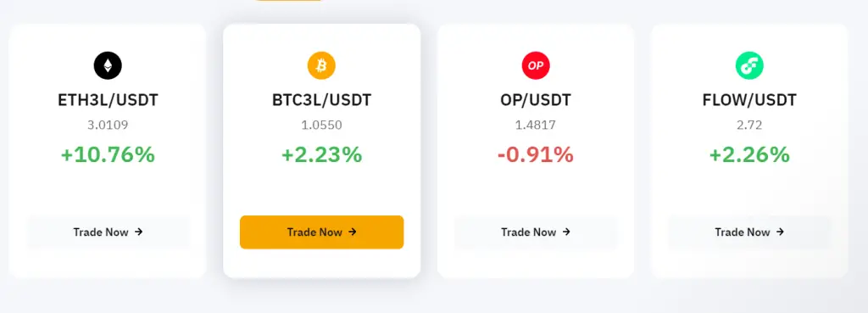This screenshot has height=313, width=868.
Task: Click the +10.76% change value
Action: click(108, 154)
